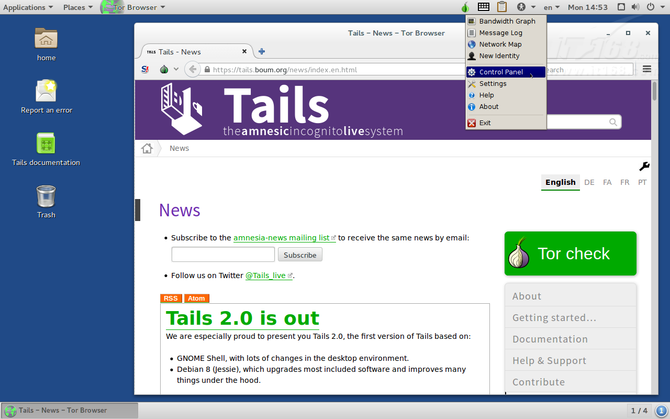Open the power menu icon
This screenshot has width=670, height=419.
tap(650, 7)
